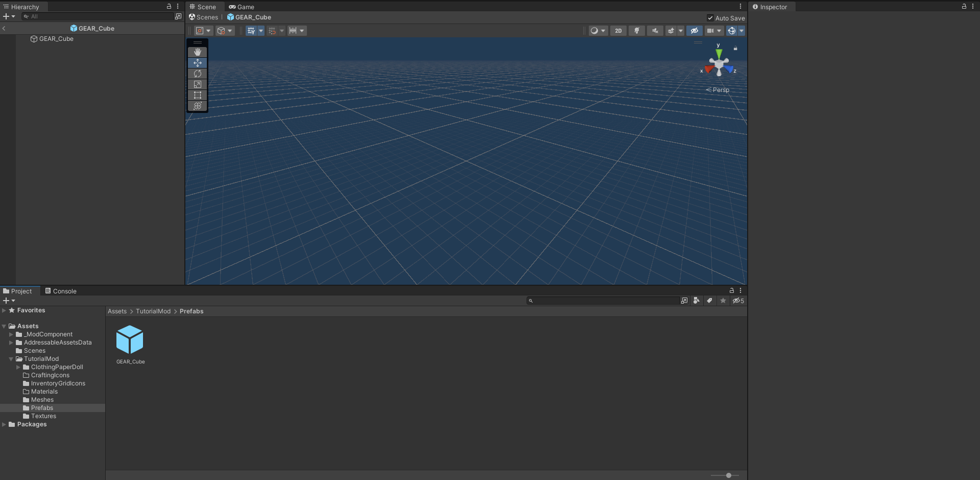Click the scene gizmo Y axis cone
This screenshot has width=980, height=480.
pos(719,53)
